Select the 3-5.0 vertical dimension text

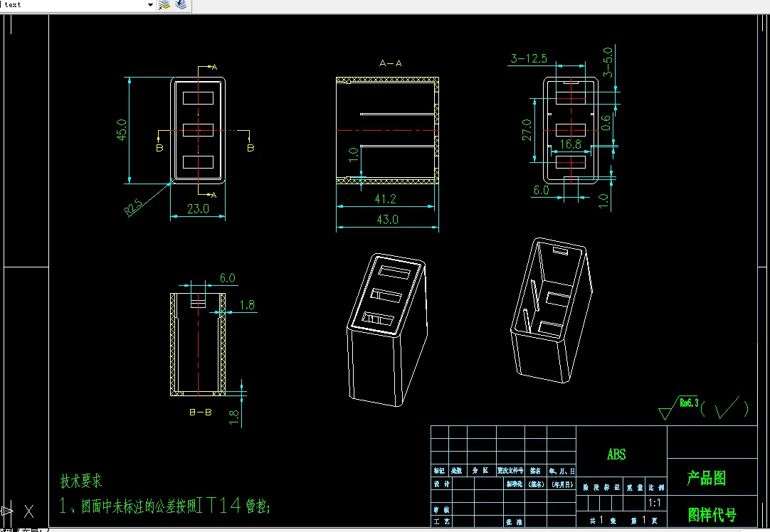pos(608,63)
